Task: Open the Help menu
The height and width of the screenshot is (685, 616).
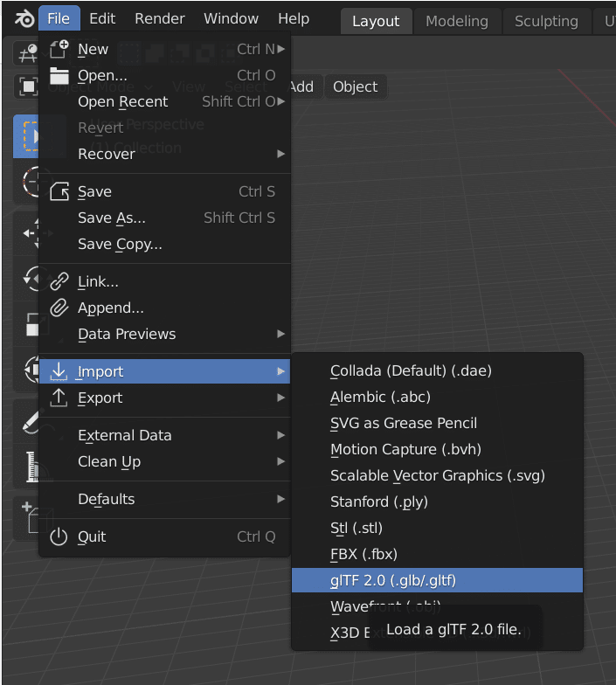Action: point(294,19)
